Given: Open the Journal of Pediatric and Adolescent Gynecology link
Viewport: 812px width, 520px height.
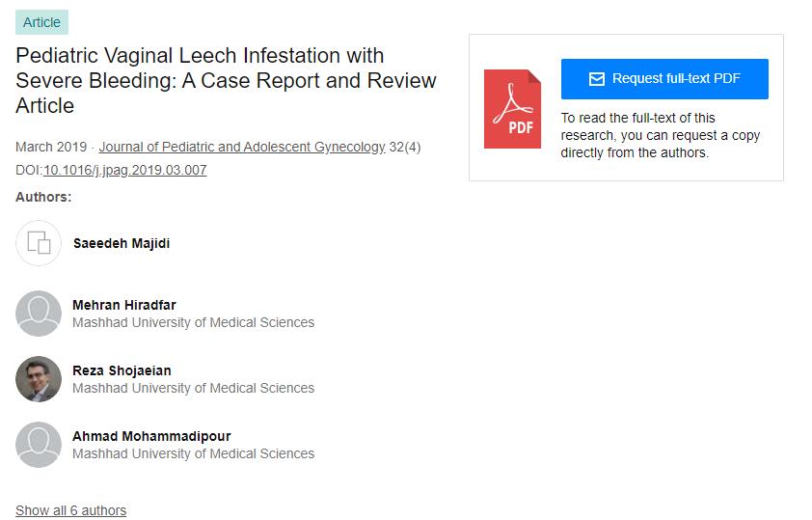Looking at the screenshot, I should pyautogui.click(x=241, y=147).
